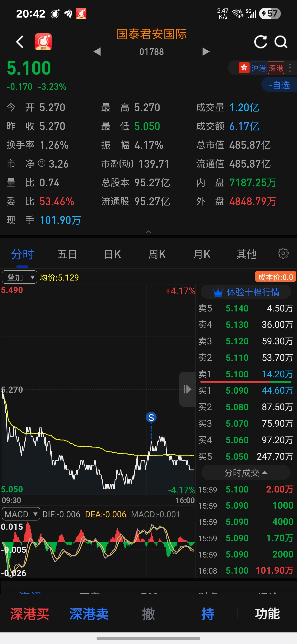This screenshot has height=644, width=297.
Task: Open the 叠加 overlay dropdown
Action: point(19,277)
